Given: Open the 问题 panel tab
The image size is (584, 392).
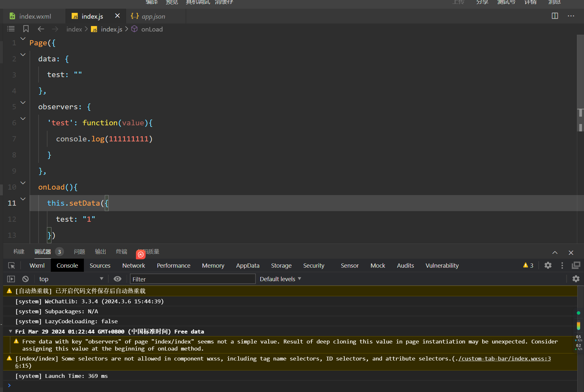Looking at the screenshot, I should click(79, 252).
